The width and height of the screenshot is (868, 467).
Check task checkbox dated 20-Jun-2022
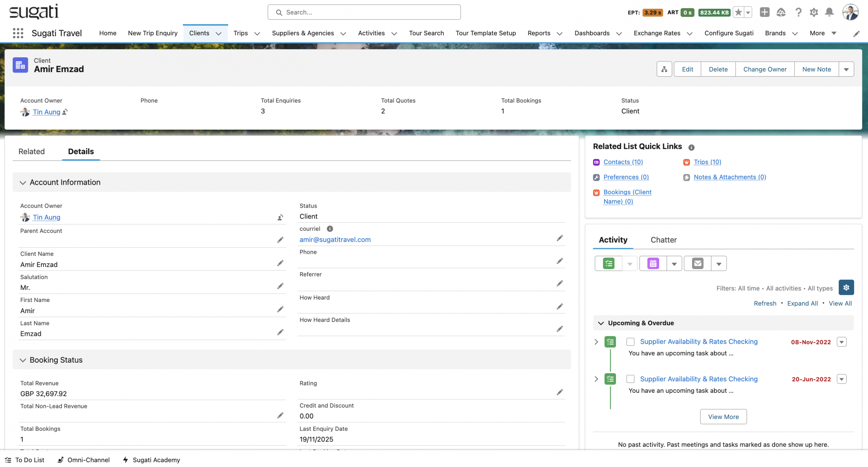(x=630, y=379)
